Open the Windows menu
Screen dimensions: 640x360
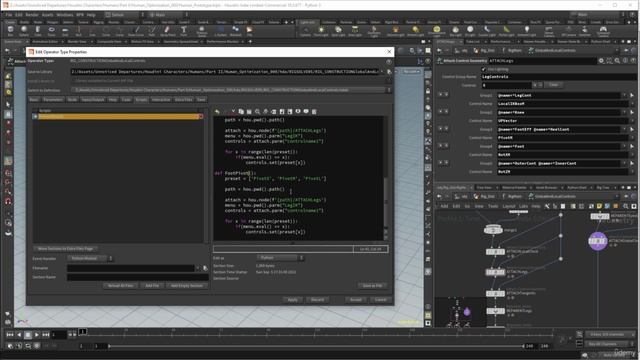pyautogui.click(x=64, y=15)
